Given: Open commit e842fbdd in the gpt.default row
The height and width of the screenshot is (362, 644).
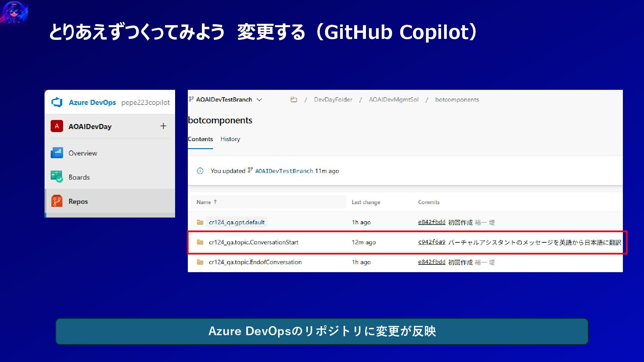Looking at the screenshot, I should tap(432, 222).
